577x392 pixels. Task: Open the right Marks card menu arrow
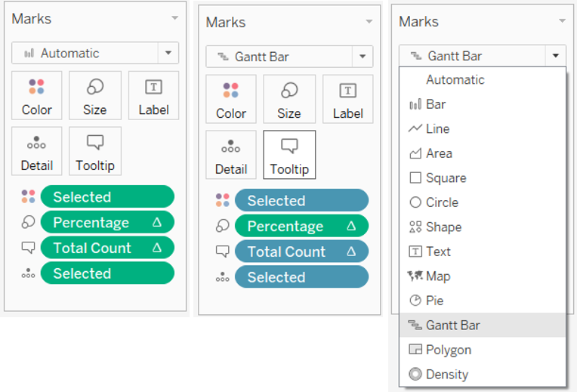tap(563, 20)
